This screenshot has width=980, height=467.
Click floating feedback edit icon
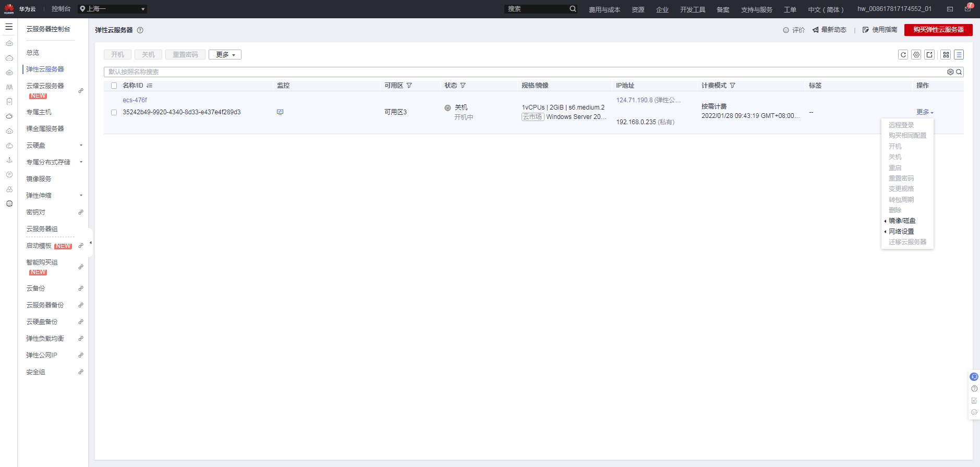(974, 401)
